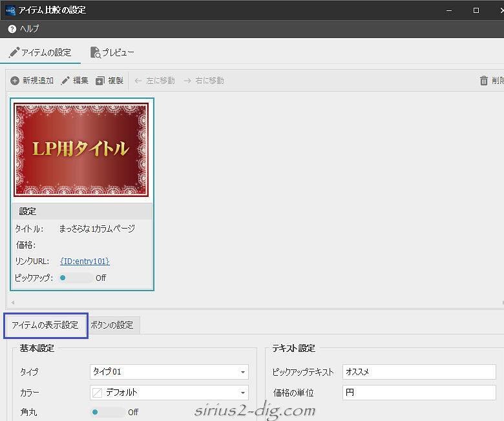Click the Delete (削除) trash icon
Screen dimensions: 504x421
(x=484, y=81)
